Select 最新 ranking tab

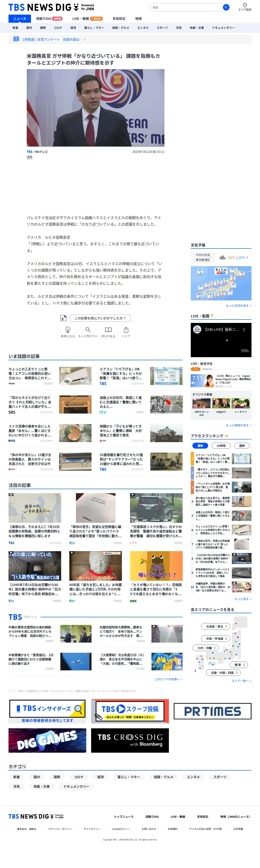200,446
